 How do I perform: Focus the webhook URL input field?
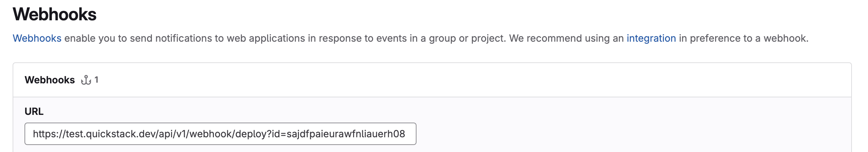coord(220,134)
